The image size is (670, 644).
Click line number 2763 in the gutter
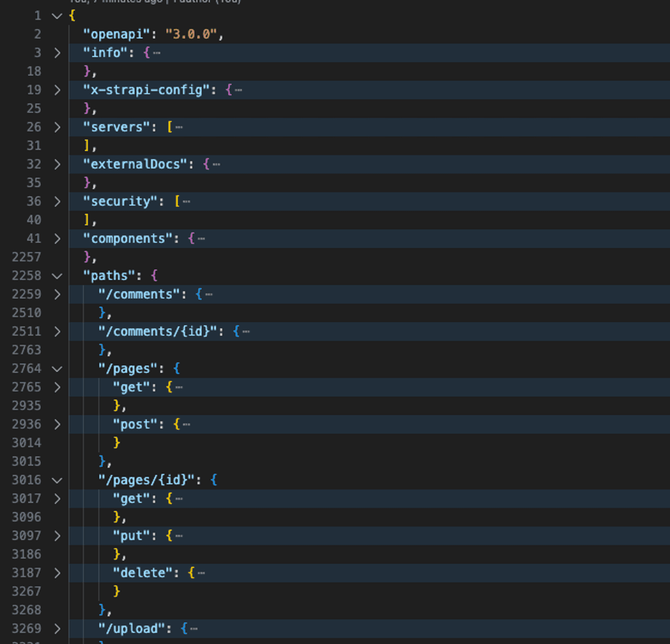(x=26, y=350)
